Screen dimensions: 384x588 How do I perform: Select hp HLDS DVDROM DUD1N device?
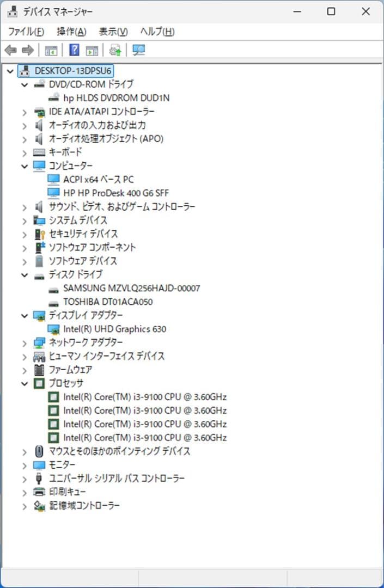pos(116,98)
